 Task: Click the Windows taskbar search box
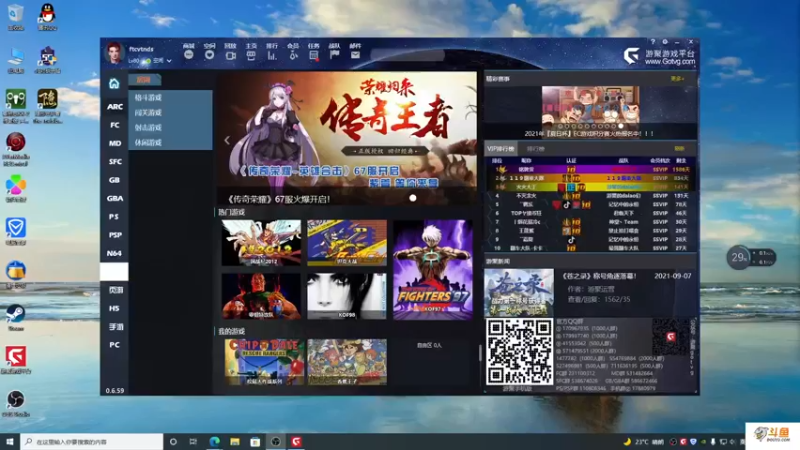tap(92, 442)
